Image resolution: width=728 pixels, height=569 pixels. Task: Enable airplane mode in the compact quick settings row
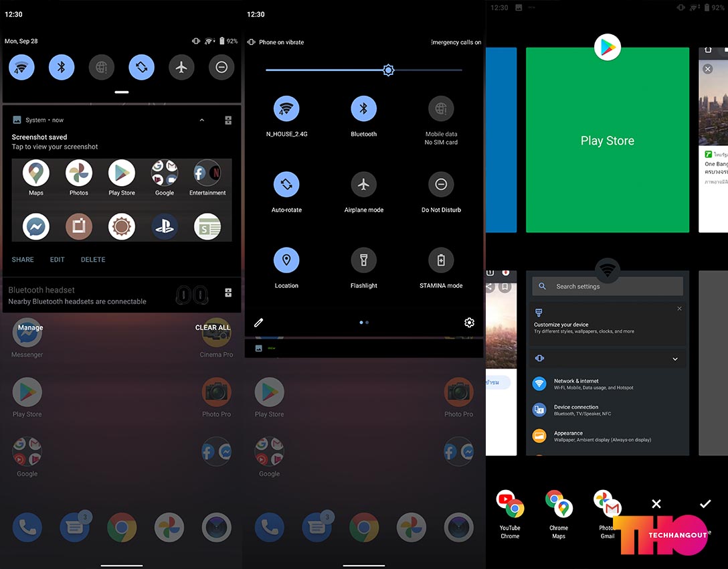(181, 68)
